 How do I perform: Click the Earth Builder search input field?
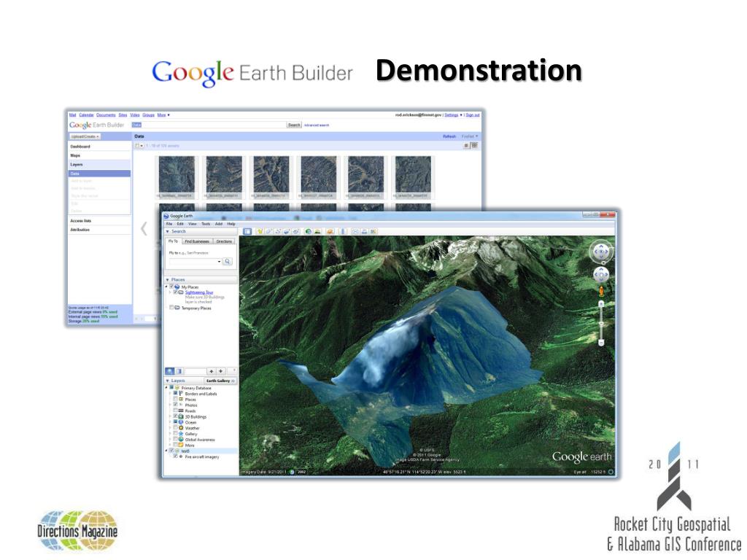coord(209,125)
